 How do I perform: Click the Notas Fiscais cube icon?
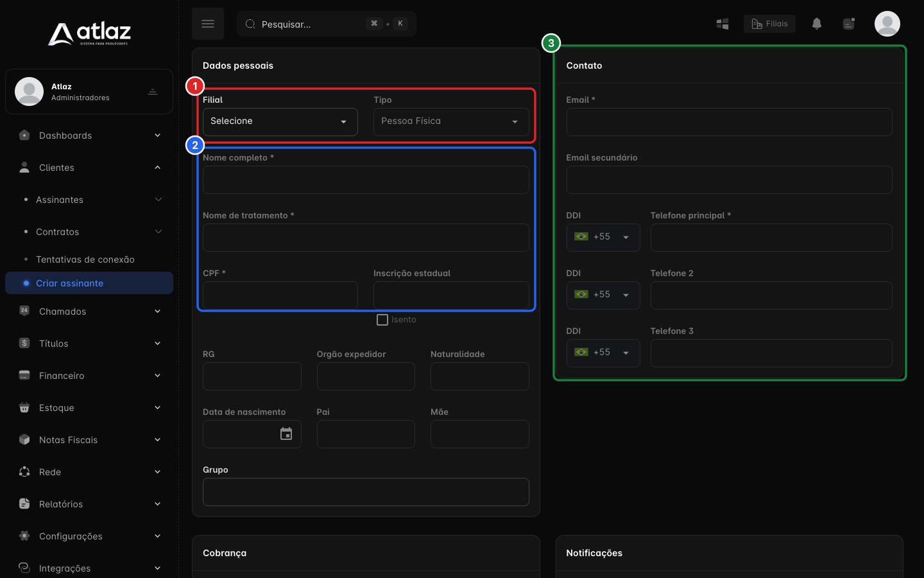(24, 440)
